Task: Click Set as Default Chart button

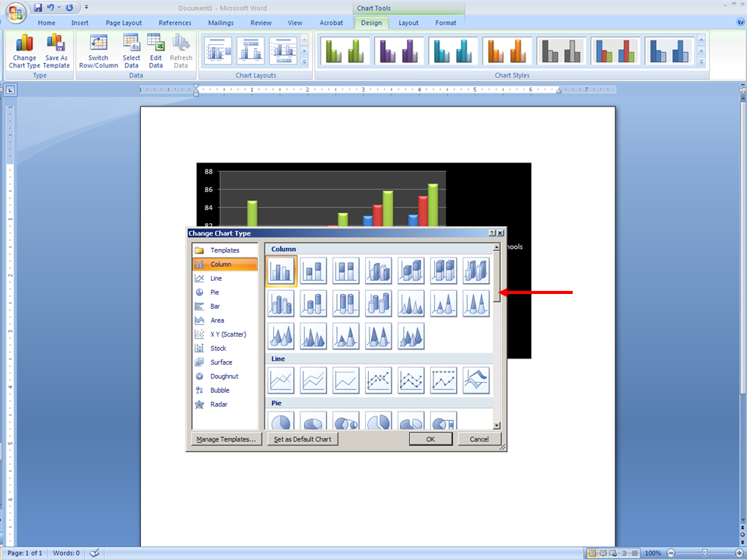Action: click(x=303, y=439)
